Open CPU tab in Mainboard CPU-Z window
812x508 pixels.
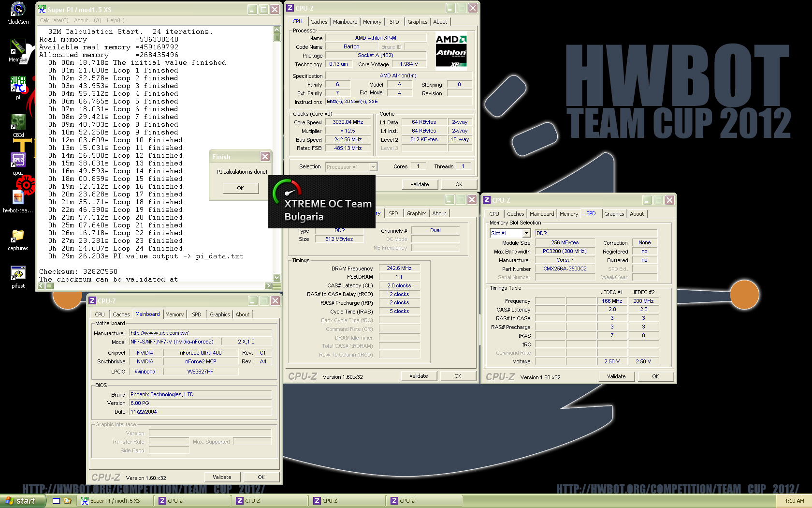pyautogui.click(x=100, y=314)
